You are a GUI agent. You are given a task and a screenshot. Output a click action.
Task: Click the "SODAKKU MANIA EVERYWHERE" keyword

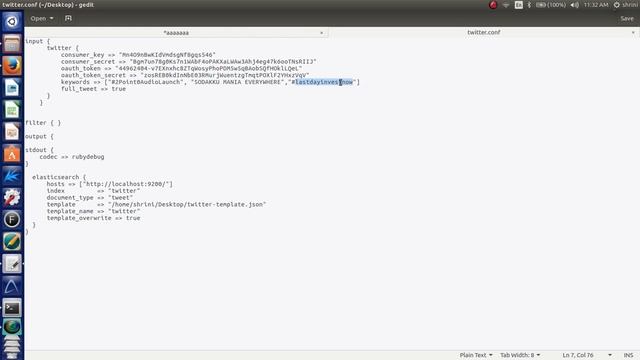[x=238, y=82]
